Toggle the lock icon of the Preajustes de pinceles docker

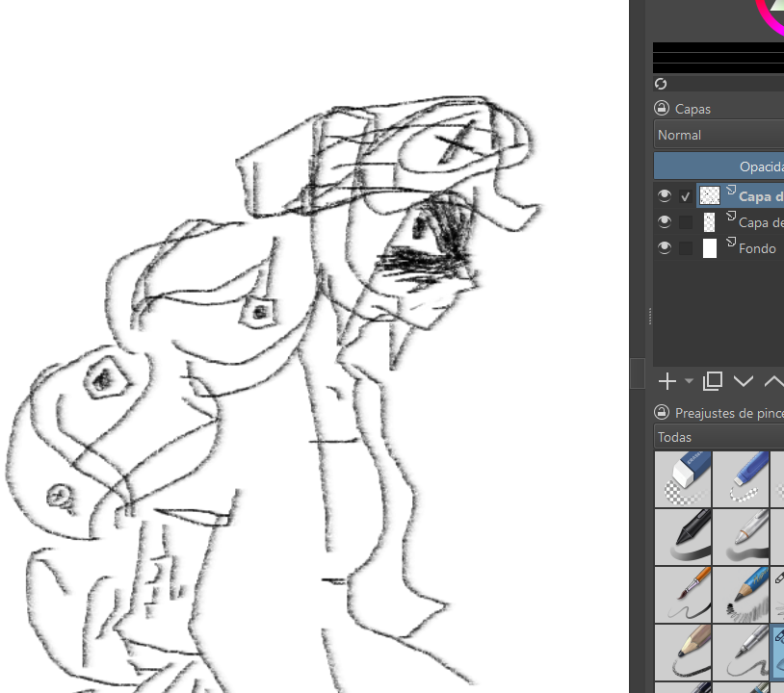662,413
